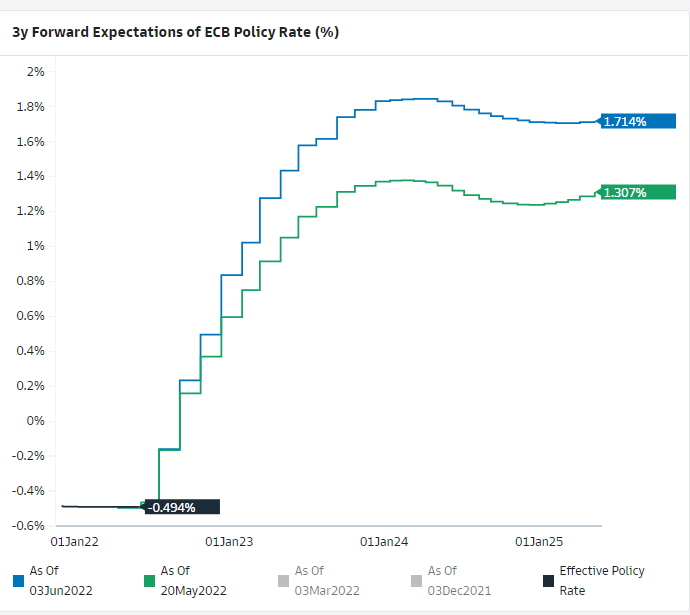Click the blue 03Jun2022 legend swatch
Viewport: 690px width, 615px height.
tap(19, 581)
